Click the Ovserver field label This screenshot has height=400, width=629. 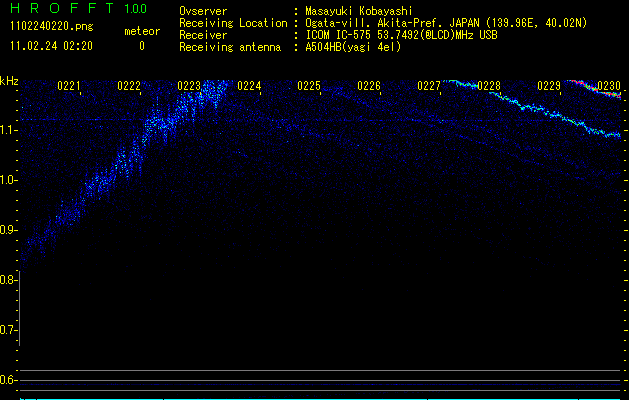pyautogui.click(x=203, y=11)
